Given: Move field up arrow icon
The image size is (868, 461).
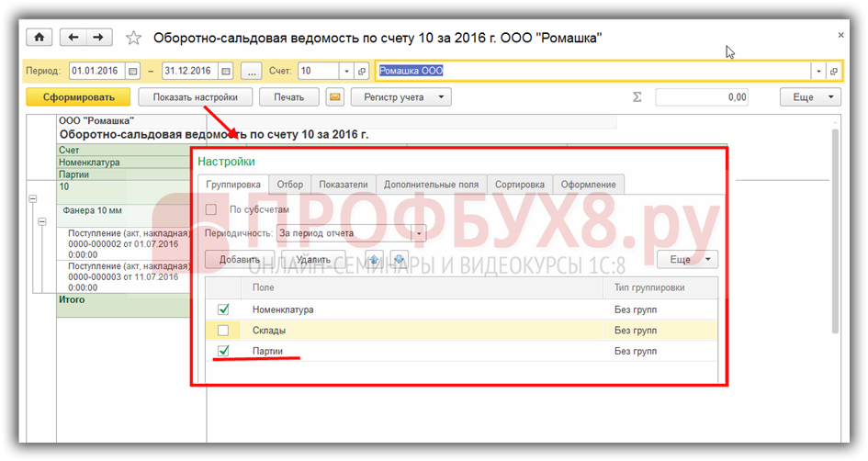Looking at the screenshot, I should click(x=375, y=260).
